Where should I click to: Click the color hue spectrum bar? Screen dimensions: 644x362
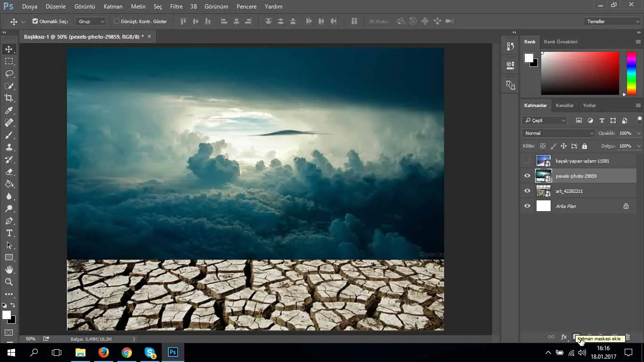631,73
